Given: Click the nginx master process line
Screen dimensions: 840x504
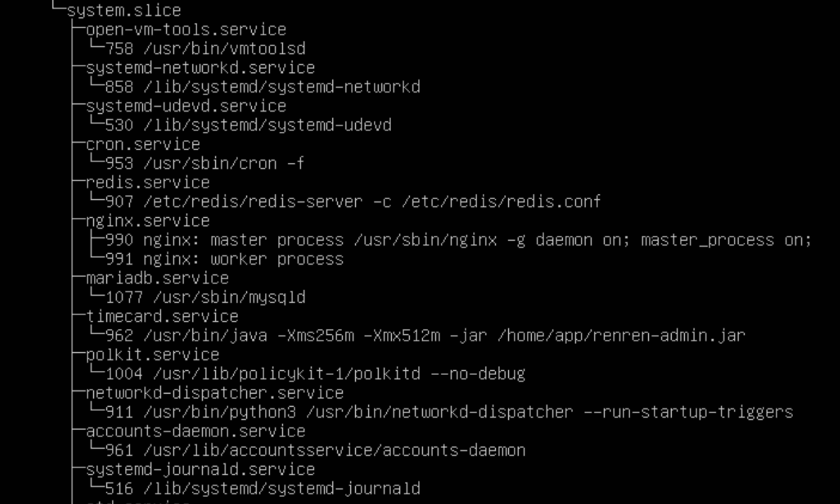Looking at the screenshot, I should pos(458,240).
